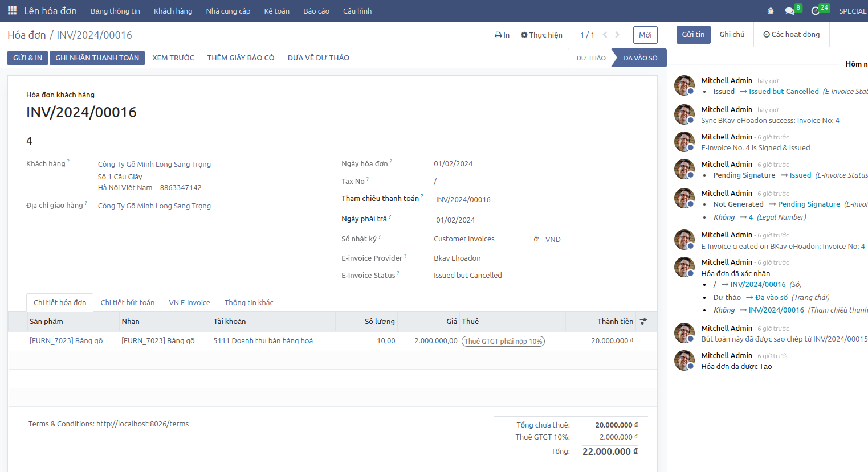The image size is (868, 472).
Task: Switch to the Chi tiết bút toán tab
Action: point(128,302)
